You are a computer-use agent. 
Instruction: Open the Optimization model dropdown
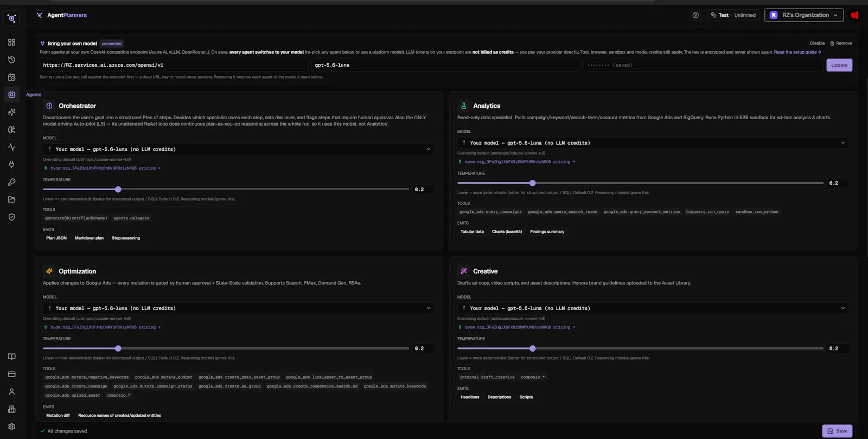point(238,308)
